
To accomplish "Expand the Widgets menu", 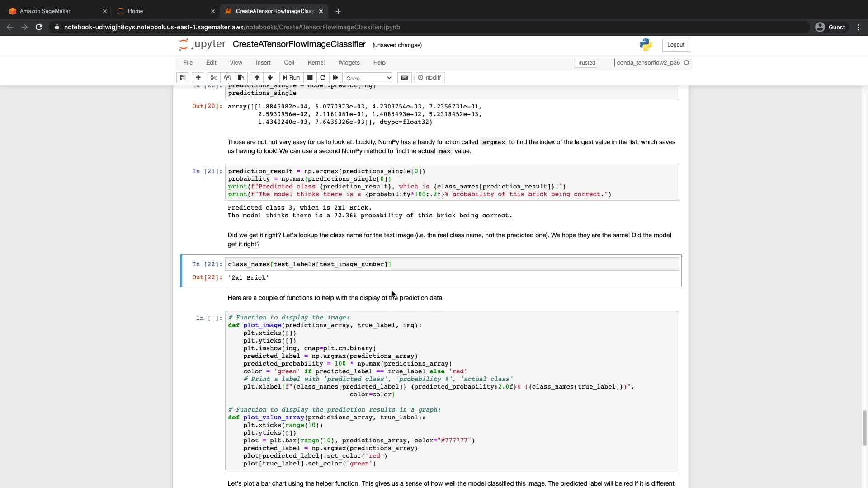I will coord(349,63).
